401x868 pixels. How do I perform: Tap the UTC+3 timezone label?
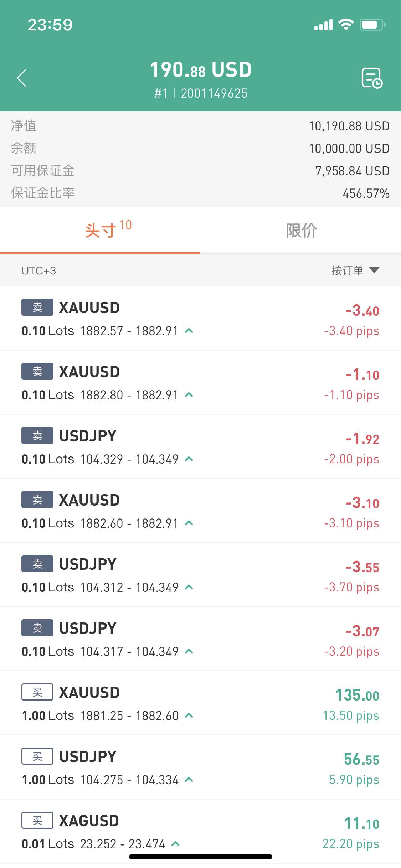[38, 271]
